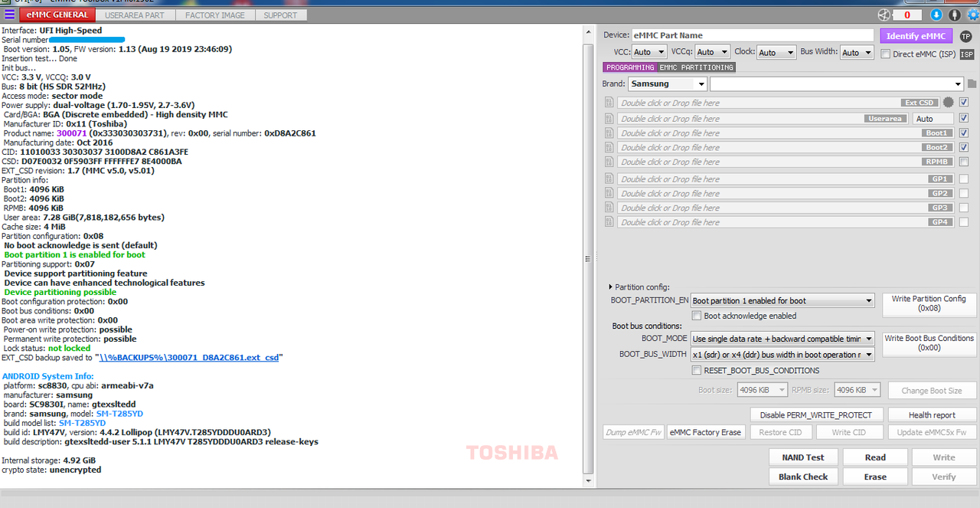The width and height of the screenshot is (980, 508).
Task: Start the NAND Test
Action: click(x=803, y=457)
